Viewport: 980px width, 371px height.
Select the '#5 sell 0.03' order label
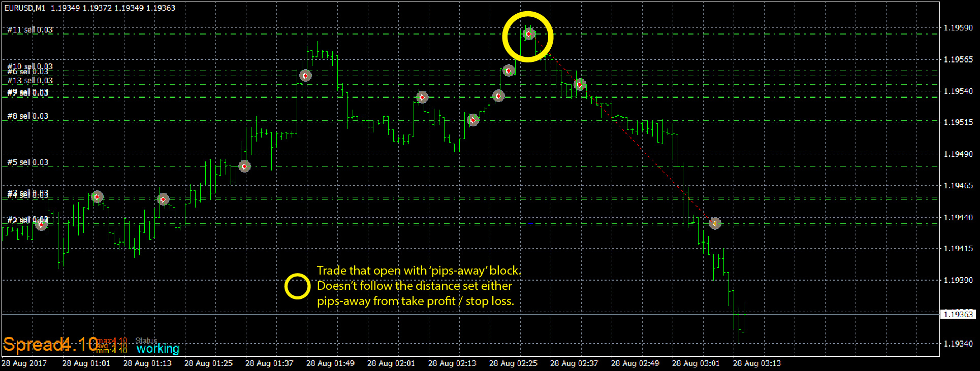pyautogui.click(x=28, y=162)
